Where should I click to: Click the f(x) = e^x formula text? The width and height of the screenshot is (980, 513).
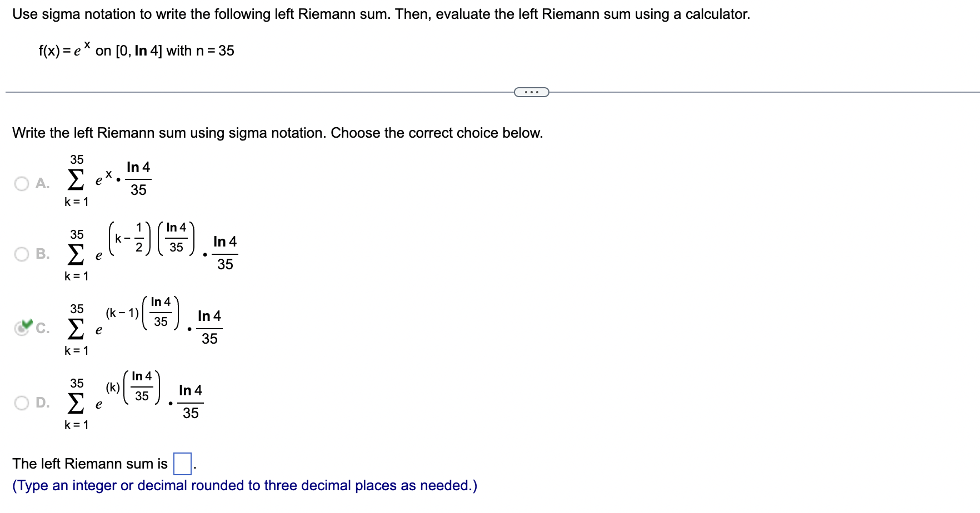click(136, 50)
